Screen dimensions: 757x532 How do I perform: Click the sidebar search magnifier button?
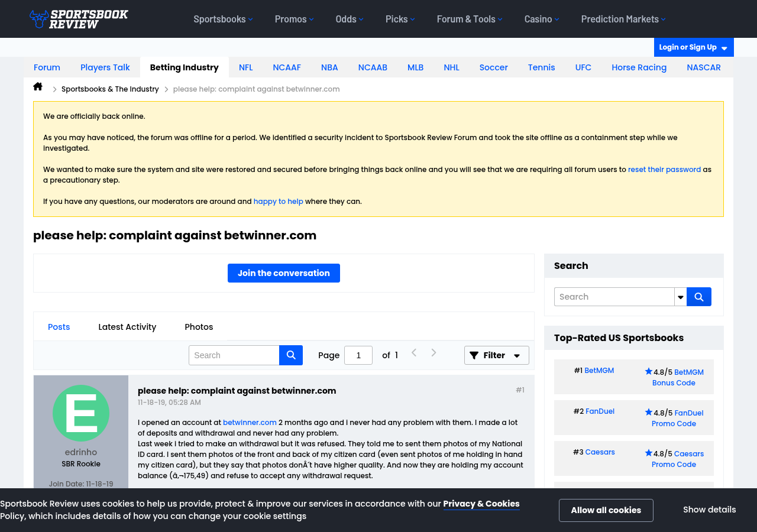click(699, 297)
